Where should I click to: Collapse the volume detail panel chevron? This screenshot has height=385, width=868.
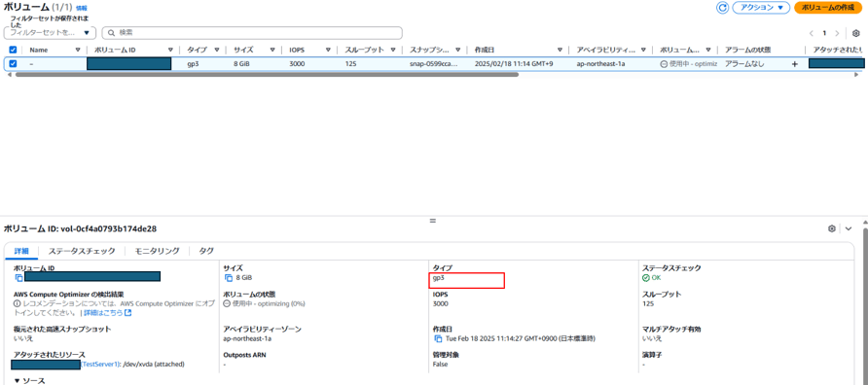coord(849,228)
